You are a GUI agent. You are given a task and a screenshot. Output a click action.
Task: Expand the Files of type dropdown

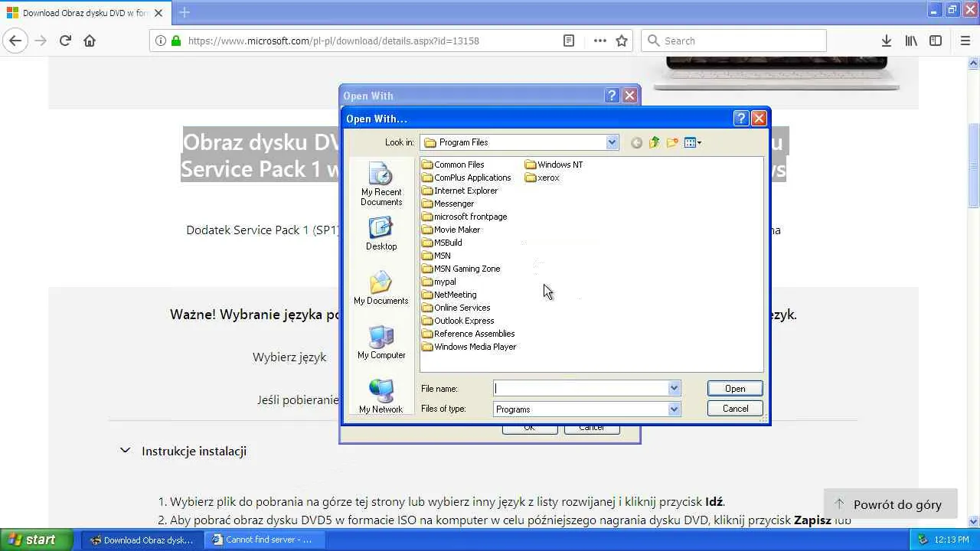click(674, 409)
